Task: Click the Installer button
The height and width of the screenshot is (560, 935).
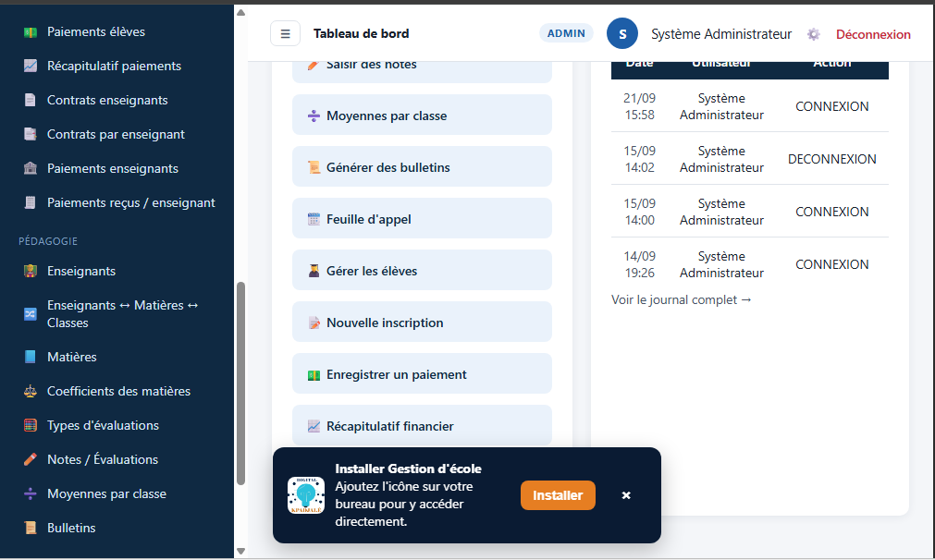Action: pos(558,495)
